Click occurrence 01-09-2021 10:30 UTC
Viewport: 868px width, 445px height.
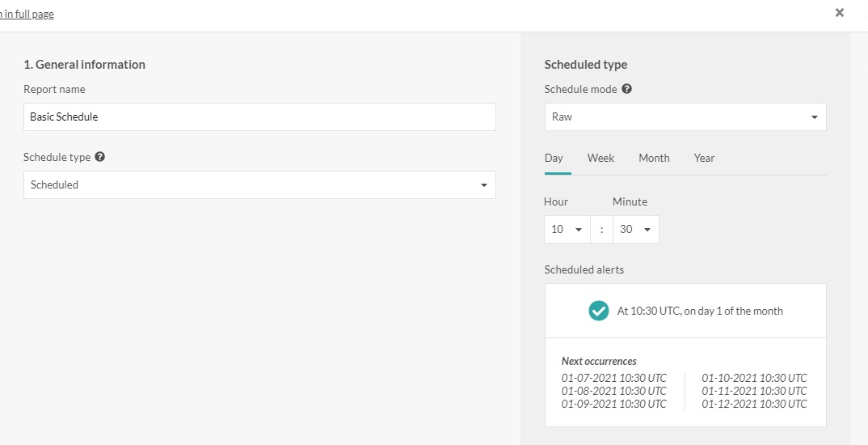pyautogui.click(x=614, y=404)
